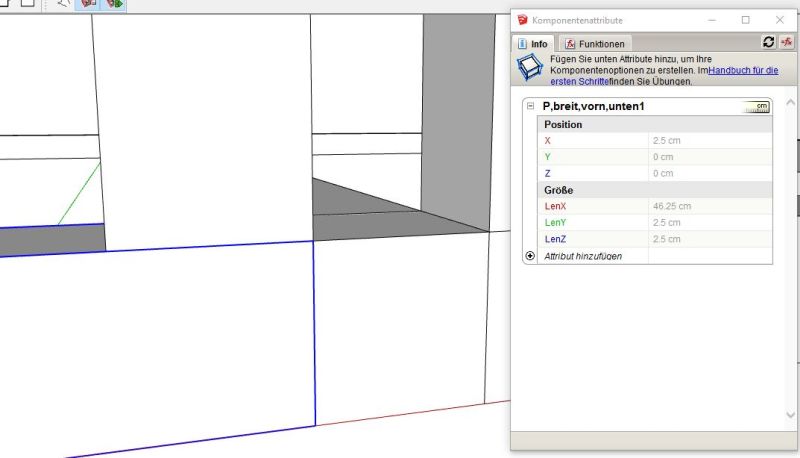Viewport: 800px width, 458px height.
Task: Edit the LenX value field
Action: [708, 206]
